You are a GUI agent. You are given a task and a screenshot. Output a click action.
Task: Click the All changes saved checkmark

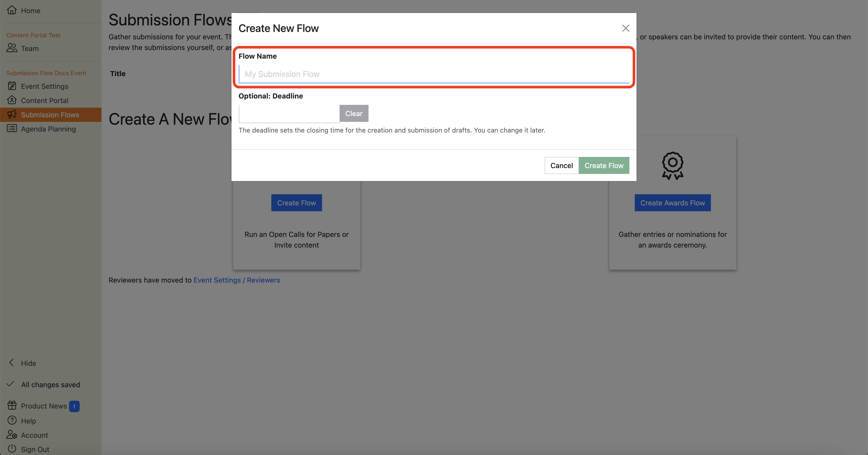point(10,384)
